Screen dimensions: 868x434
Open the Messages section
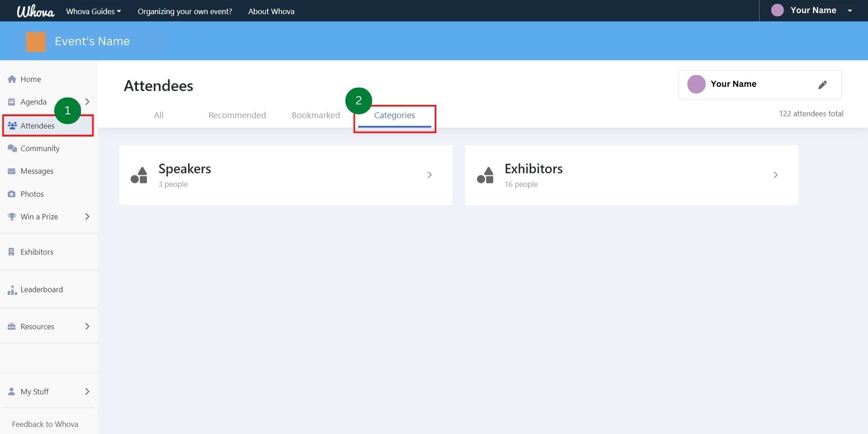pyautogui.click(x=38, y=171)
